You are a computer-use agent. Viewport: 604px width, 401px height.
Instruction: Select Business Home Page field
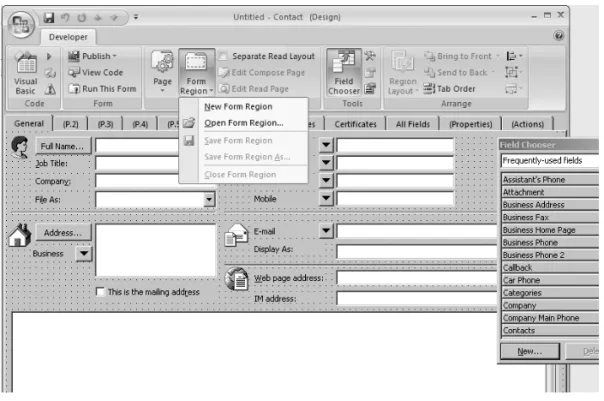point(550,230)
